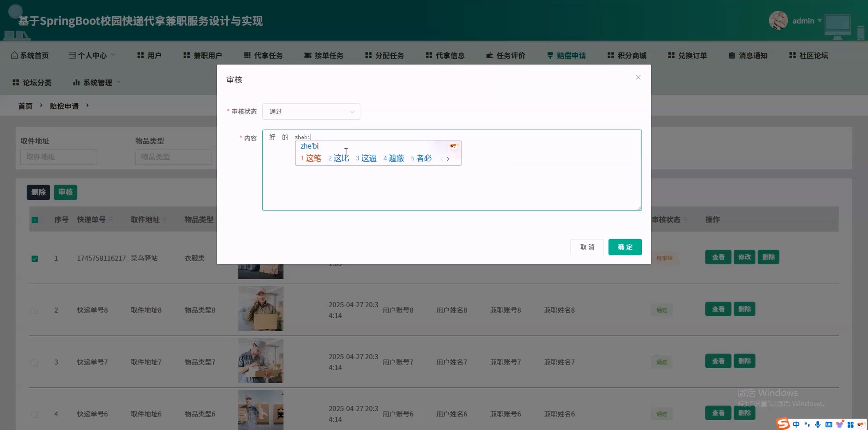Screen dimensions: 868x430
Task: Toggle IME punctuation mode icon
Action: pos(807,424)
